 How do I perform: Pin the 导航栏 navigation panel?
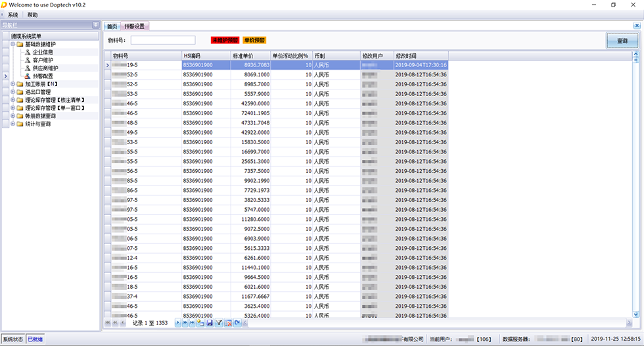pyautogui.click(x=96, y=25)
